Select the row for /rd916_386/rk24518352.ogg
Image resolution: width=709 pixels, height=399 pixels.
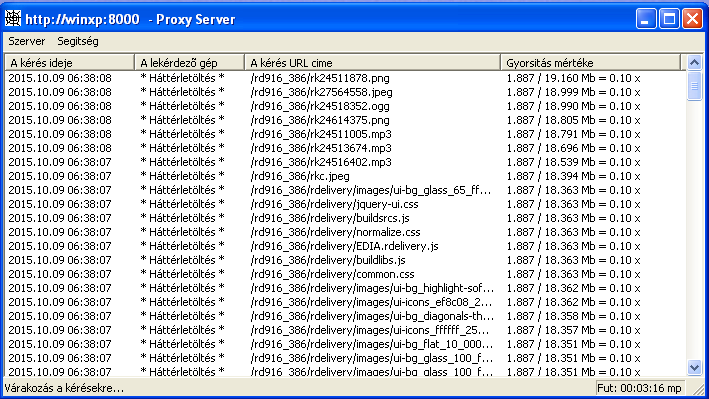click(x=345, y=106)
